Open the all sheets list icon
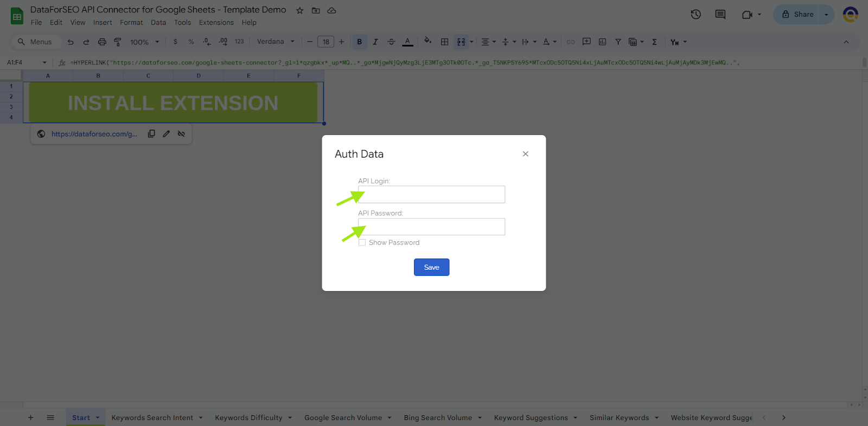The height and width of the screenshot is (426, 868). (x=50, y=417)
